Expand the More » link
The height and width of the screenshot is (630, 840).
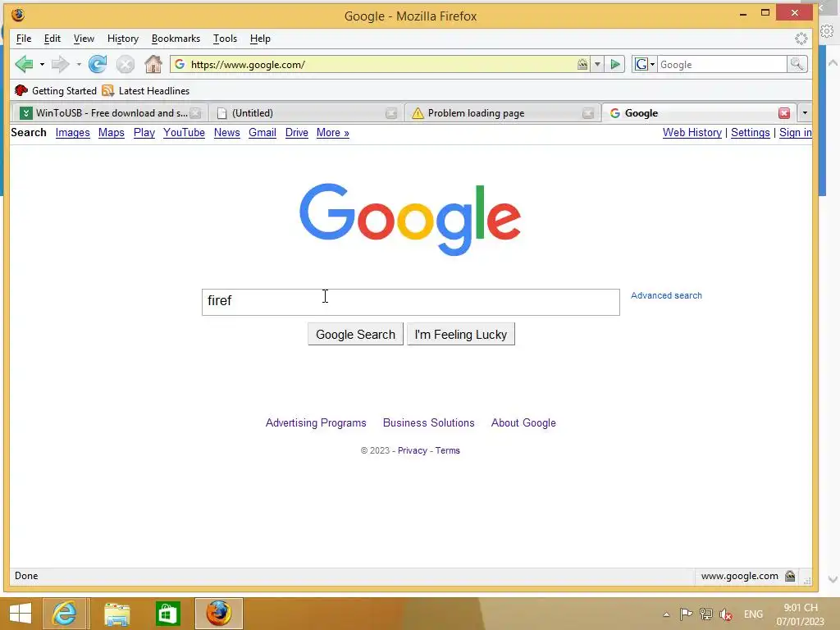[x=332, y=132]
